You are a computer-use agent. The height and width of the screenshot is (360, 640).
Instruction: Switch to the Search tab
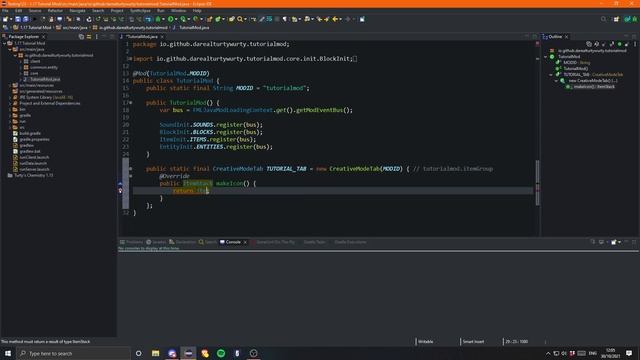pos(208,242)
